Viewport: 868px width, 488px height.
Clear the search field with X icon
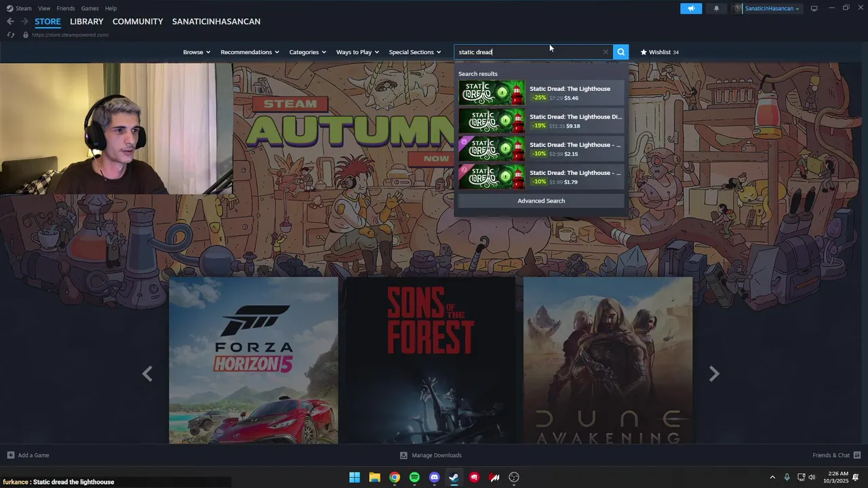point(606,52)
